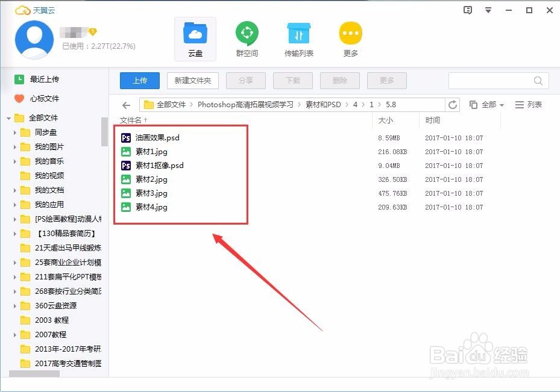Open 心标文件 favorites in the sidebar
The width and height of the screenshot is (560, 392).
[x=39, y=98]
